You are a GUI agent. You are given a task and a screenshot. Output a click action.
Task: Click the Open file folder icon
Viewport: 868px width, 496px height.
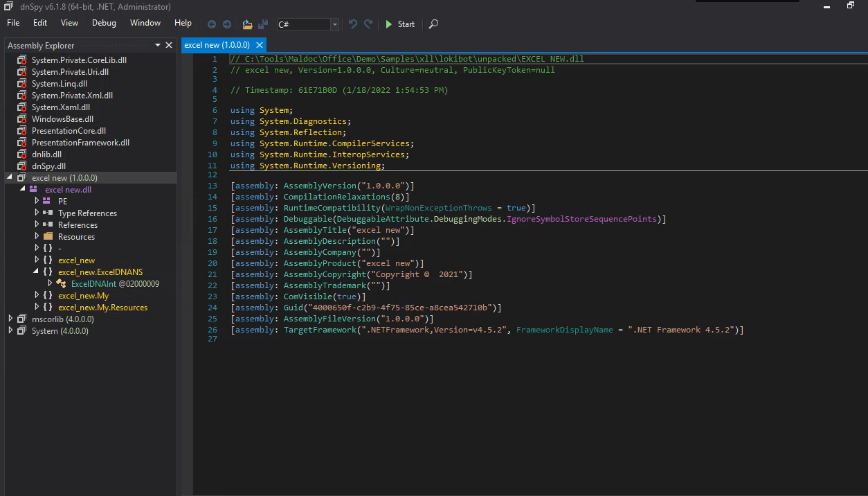[x=247, y=24]
